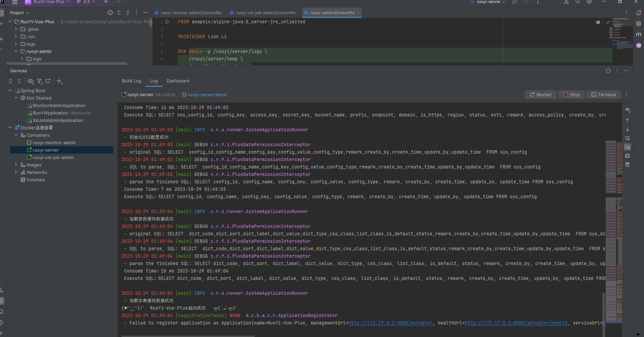This screenshot has width=644, height=337.
Task: Open editor tabs more menu
Action: pos(626,12)
